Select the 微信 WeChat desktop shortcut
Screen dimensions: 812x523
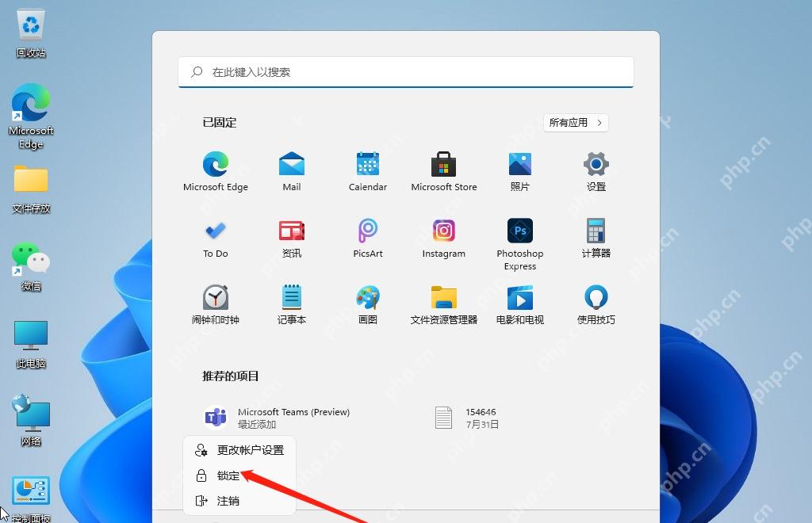click(31, 266)
